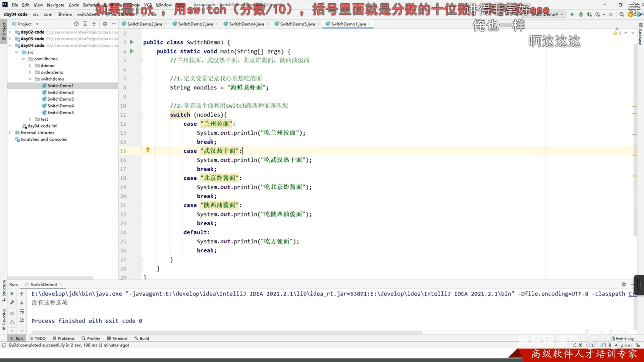Expand External Libraries node
This screenshot has width=644, height=362.
pyautogui.click(x=10, y=132)
